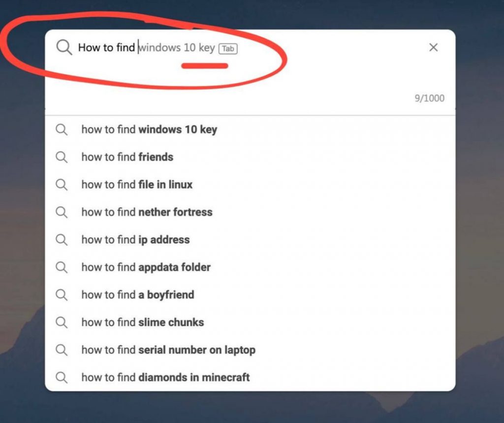Click the search magnifier icon in input box
This screenshot has width=504, height=423.
pyautogui.click(x=64, y=48)
